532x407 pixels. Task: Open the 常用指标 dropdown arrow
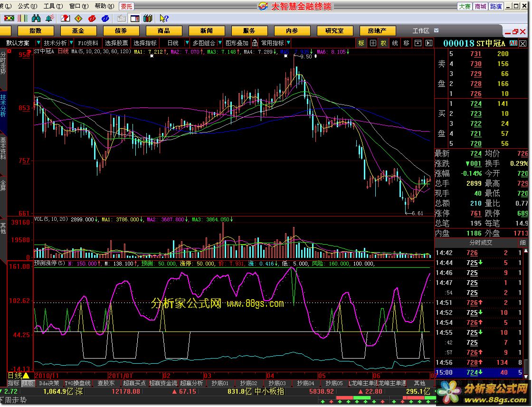(x=288, y=43)
